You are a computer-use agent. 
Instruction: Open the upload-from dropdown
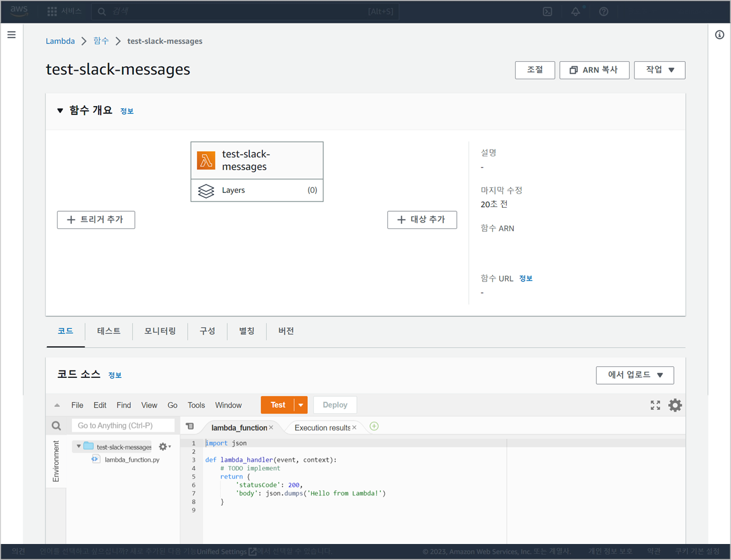(635, 375)
